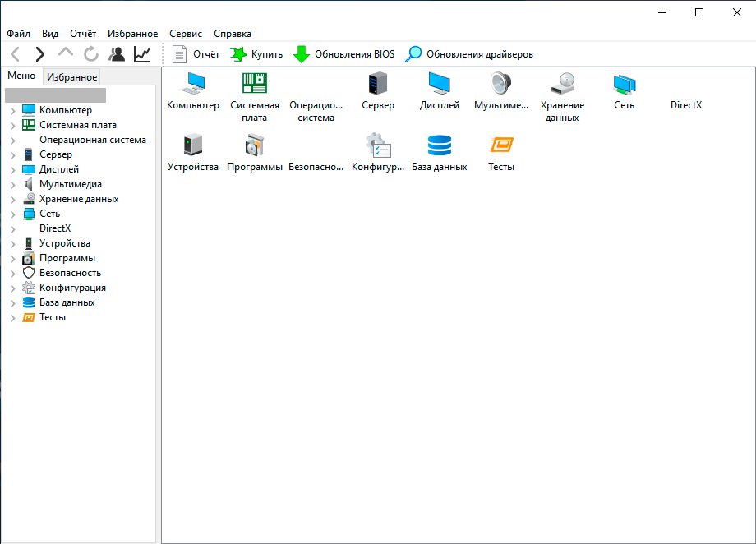Click the Обновления BIOS button
Image resolution: width=756 pixels, height=544 pixels.
344,54
